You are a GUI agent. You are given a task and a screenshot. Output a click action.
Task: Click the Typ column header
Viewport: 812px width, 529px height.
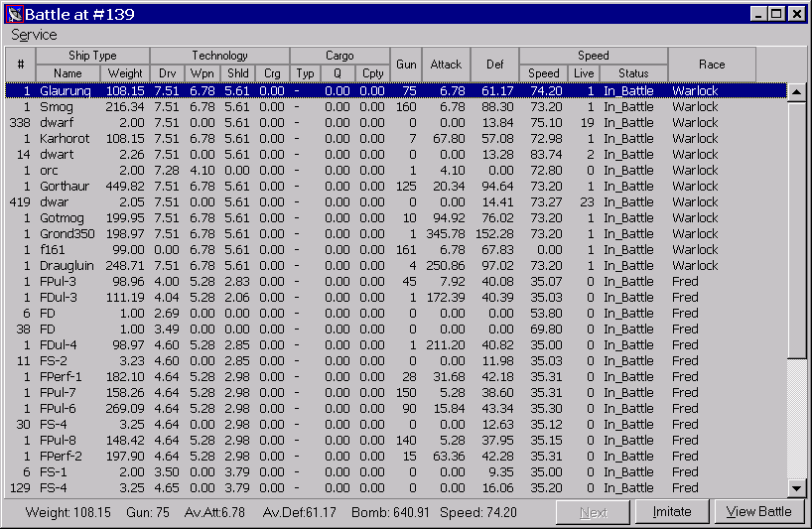[305, 73]
